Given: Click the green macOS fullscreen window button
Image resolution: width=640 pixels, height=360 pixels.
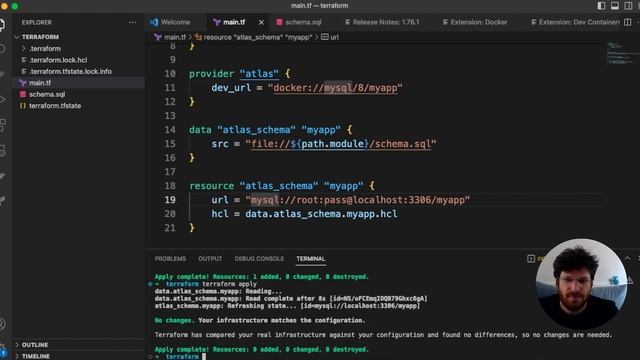Looking at the screenshot, I should click(15, 6).
